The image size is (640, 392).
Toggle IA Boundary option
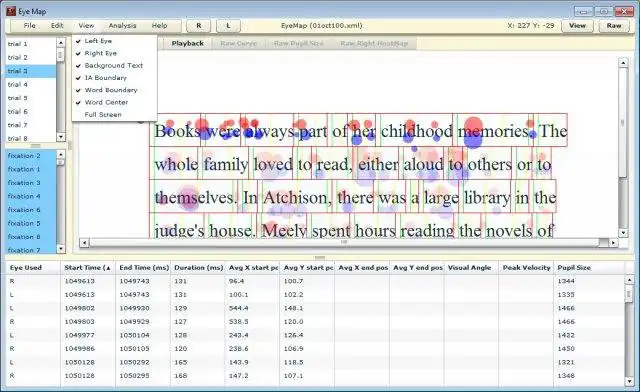click(x=114, y=78)
